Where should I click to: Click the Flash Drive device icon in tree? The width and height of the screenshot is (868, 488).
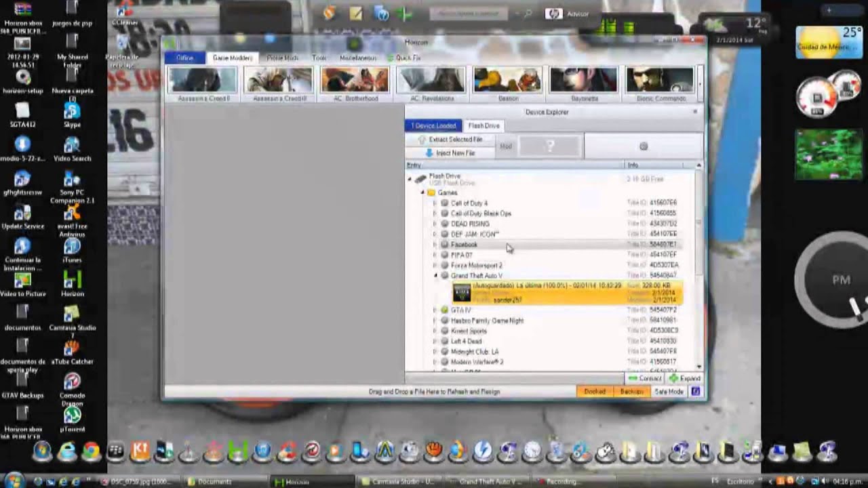[420, 179]
